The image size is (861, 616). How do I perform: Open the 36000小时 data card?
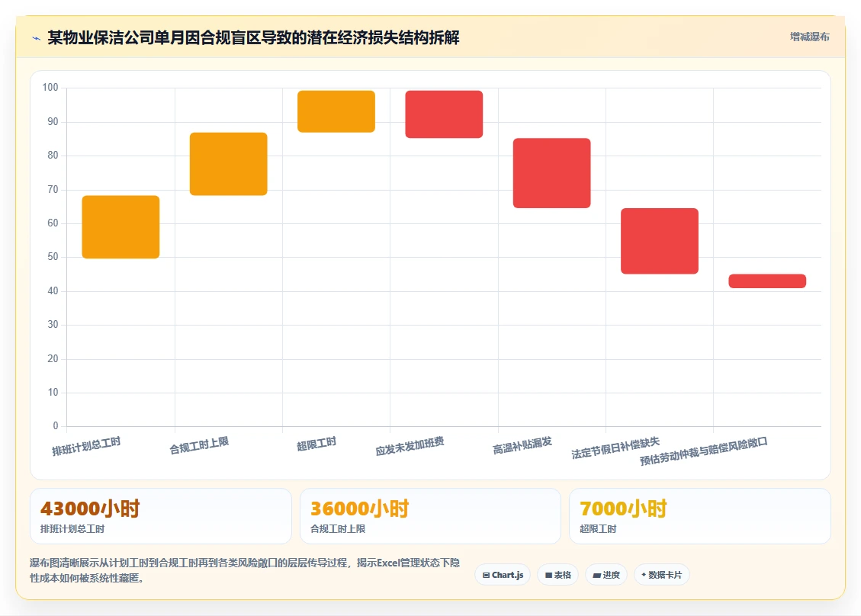[x=430, y=516]
